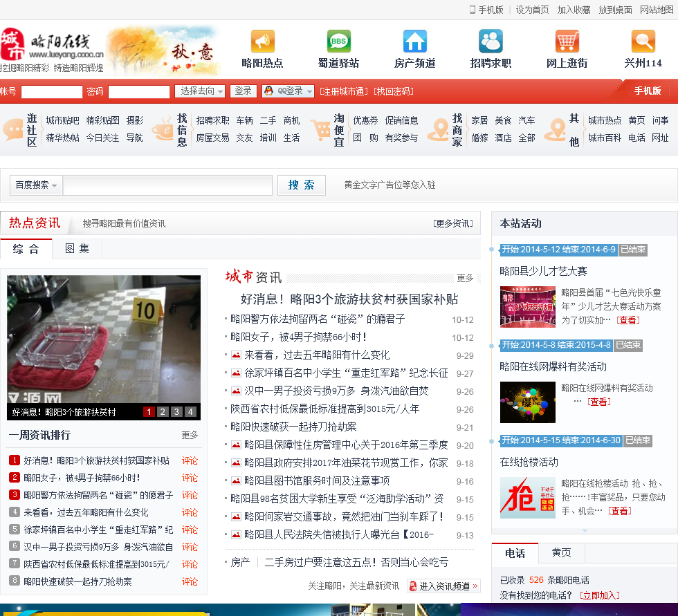678x616 pixels.
Task: Click 注册城市通 link
Action: click(344, 91)
